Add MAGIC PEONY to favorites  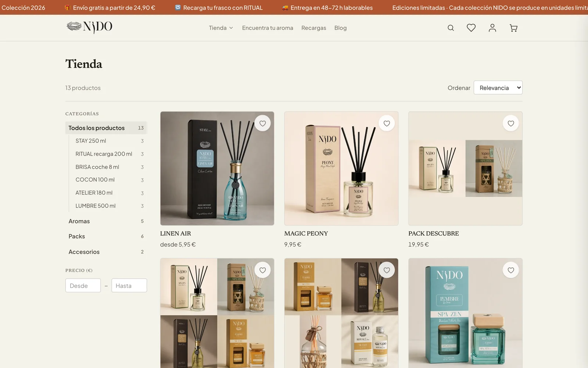pos(387,123)
